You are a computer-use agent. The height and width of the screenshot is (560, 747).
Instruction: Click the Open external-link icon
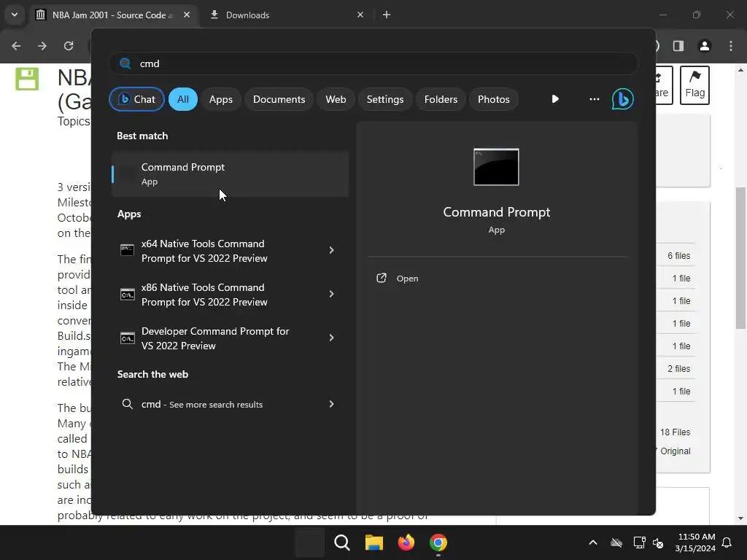(381, 278)
